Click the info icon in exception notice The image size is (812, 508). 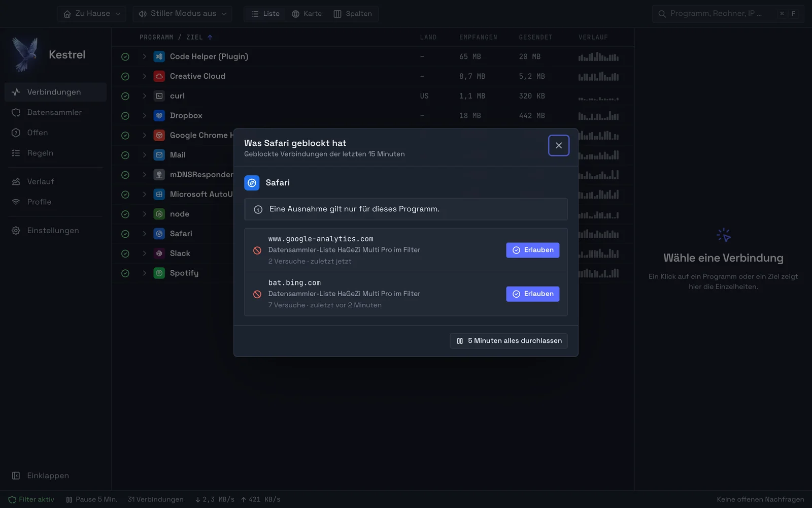pyautogui.click(x=258, y=209)
